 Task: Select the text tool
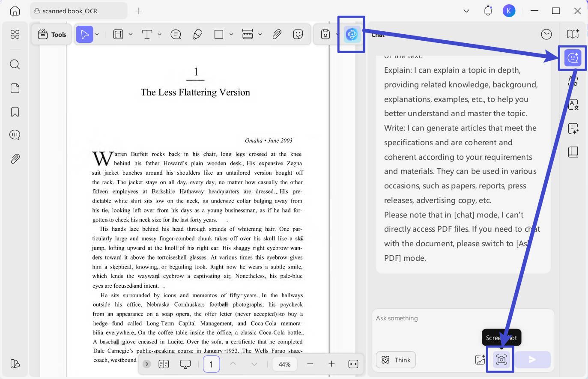pos(147,34)
